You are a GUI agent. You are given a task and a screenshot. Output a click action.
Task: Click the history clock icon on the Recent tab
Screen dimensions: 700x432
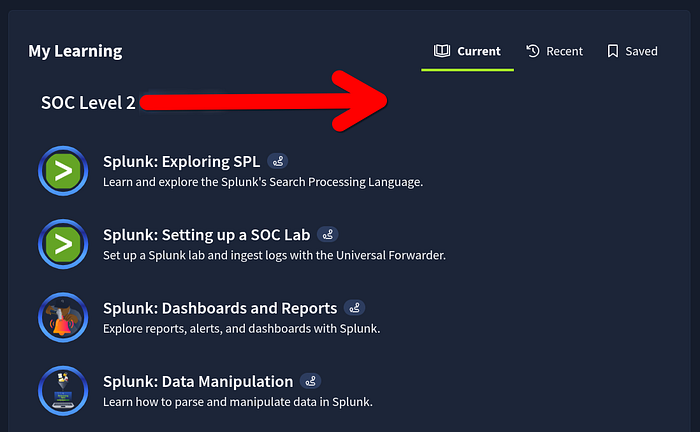(533, 51)
